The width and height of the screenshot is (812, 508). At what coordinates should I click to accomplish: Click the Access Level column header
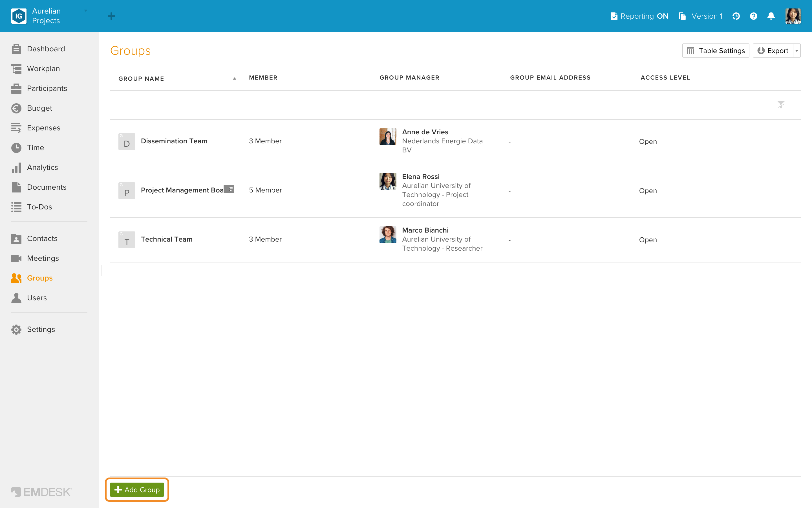pyautogui.click(x=665, y=78)
